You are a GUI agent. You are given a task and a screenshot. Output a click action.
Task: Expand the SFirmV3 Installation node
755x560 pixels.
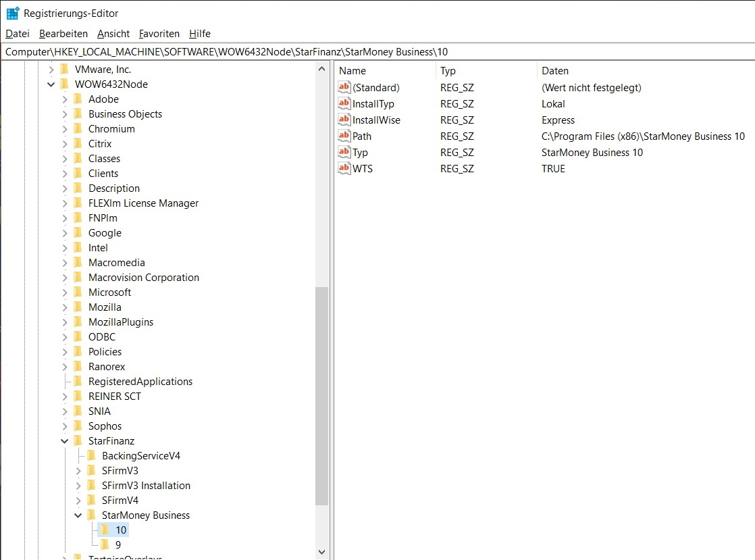pos(78,486)
